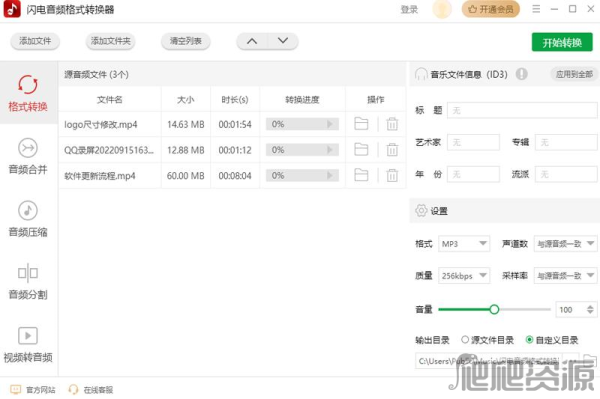
Task: Select the logo尺寸修改.mp4 file name
Action: tap(101, 124)
